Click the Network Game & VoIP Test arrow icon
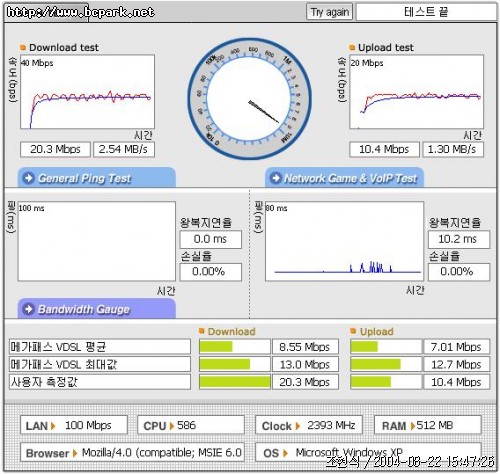The height and width of the screenshot is (474, 500). point(276,178)
